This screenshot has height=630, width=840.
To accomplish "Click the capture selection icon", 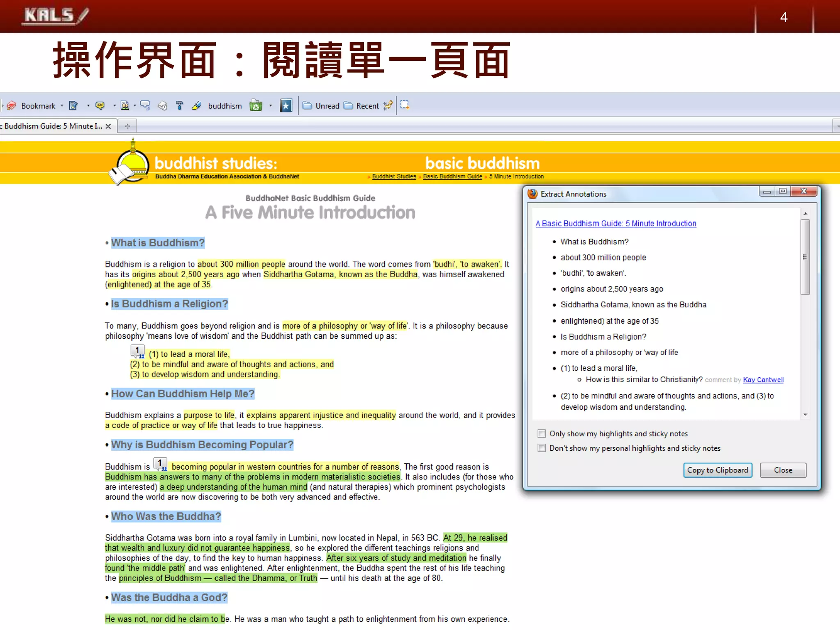I will pyautogui.click(x=405, y=105).
